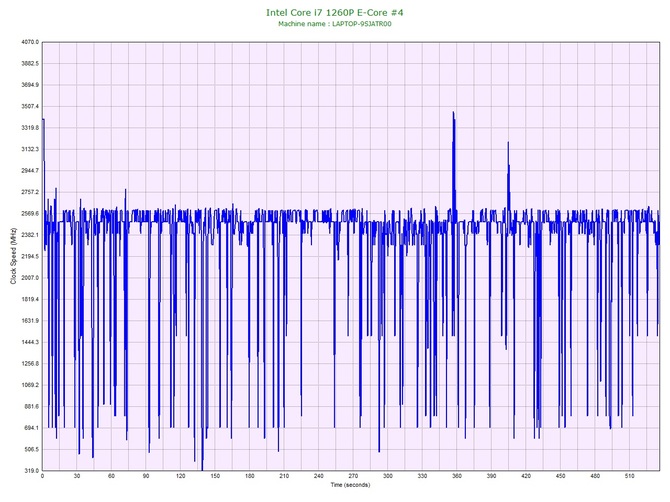
Task: Click the 480 seconds x-axis tick label
Action: pos(596,476)
